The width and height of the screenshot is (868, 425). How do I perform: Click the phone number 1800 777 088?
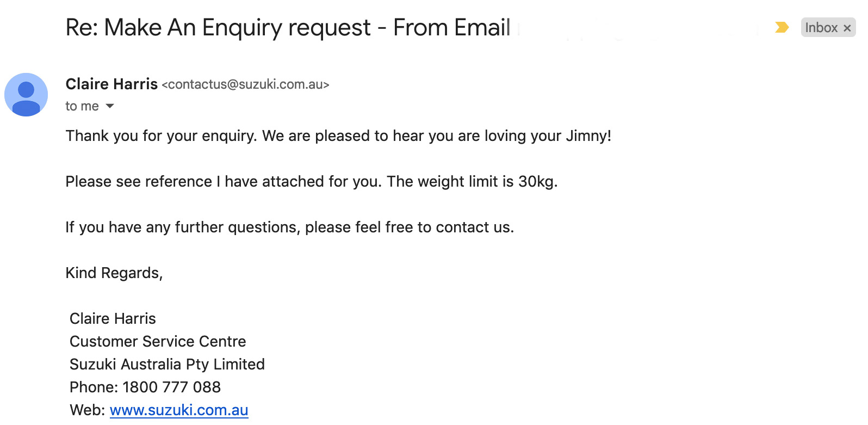coord(172,387)
